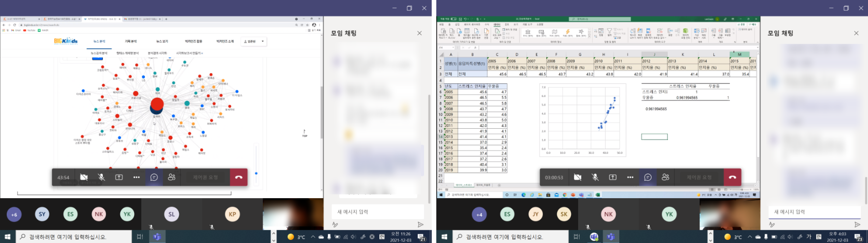Unmute microphone in left meeting toolbar (43:54)
The height and width of the screenshot is (243, 868).
tap(101, 177)
